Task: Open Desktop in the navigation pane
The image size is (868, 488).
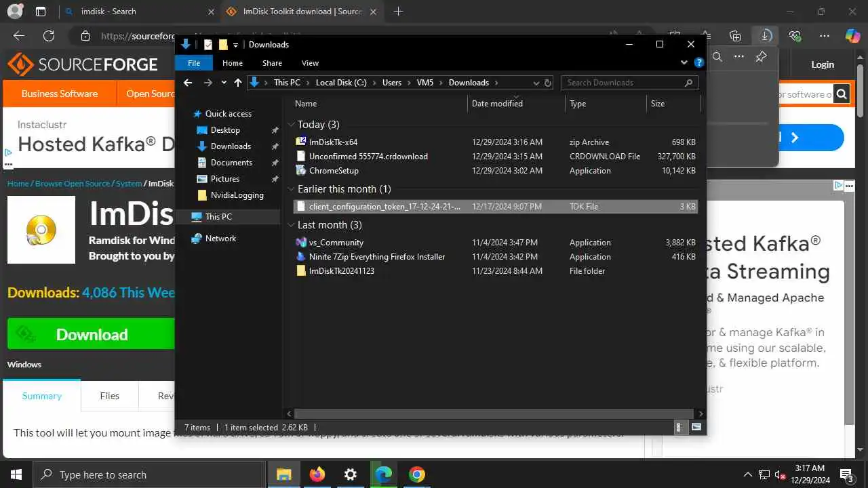Action: point(225,130)
